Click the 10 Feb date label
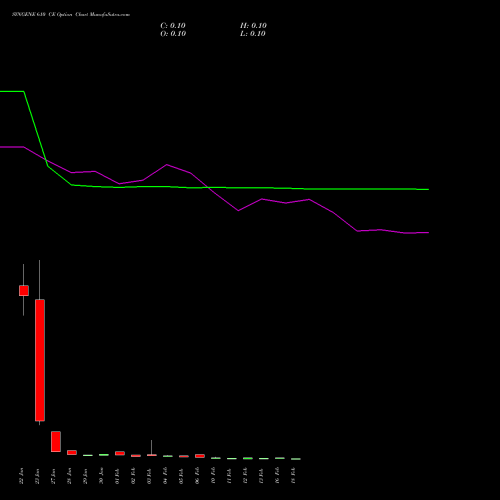The image size is (500, 500). [214, 476]
